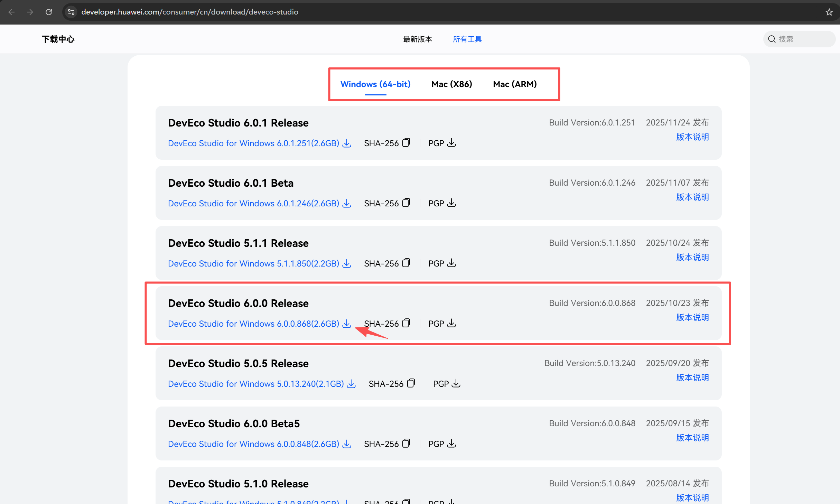Image resolution: width=840 pixels, height=504 pixels.
Task: Reload the browser page
Action: pyautogui.click(x=49, y=12)
